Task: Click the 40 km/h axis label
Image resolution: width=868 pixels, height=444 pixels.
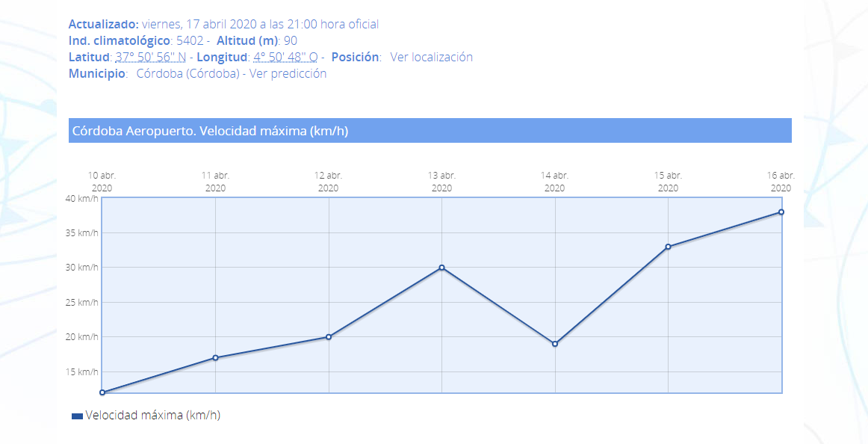Action: [82, 198]
